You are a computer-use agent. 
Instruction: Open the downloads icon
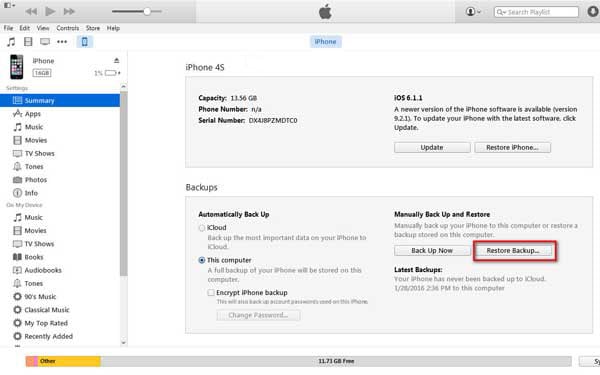coord(593,11)
